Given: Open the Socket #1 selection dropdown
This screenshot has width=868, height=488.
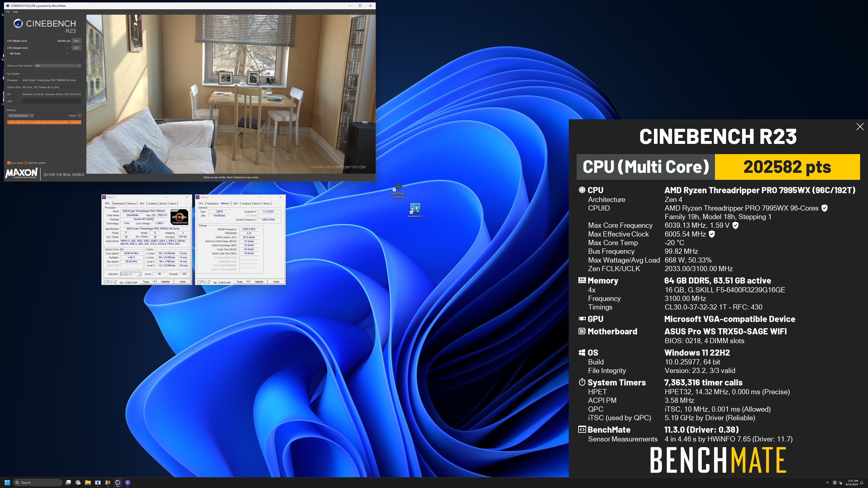Looking at the screenshot, I should click(130, 274).
